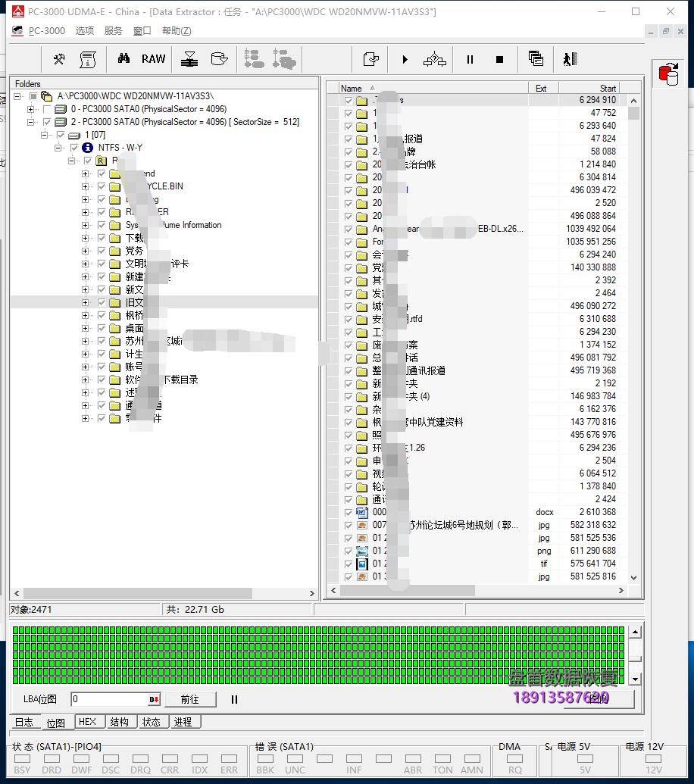Click the scroll log icon in toolbar

[89, 59]
